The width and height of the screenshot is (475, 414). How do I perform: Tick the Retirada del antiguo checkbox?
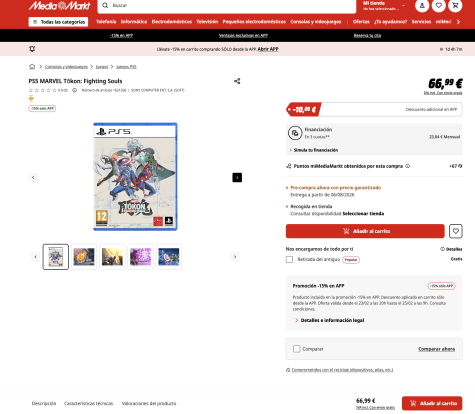click(x=289, y=259)
